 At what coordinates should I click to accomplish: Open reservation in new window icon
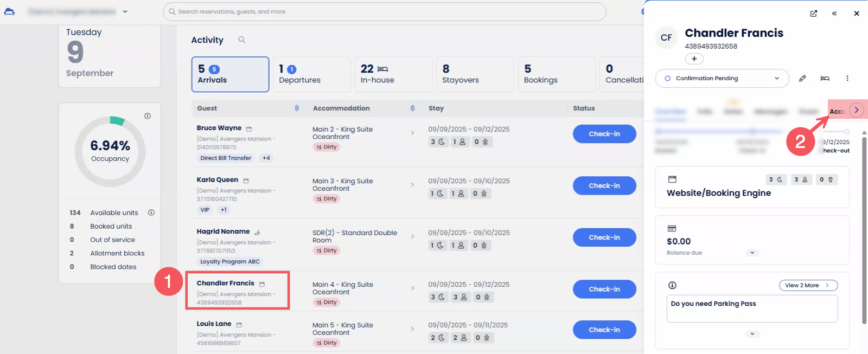pyautogui.click(x=813, y=14)
